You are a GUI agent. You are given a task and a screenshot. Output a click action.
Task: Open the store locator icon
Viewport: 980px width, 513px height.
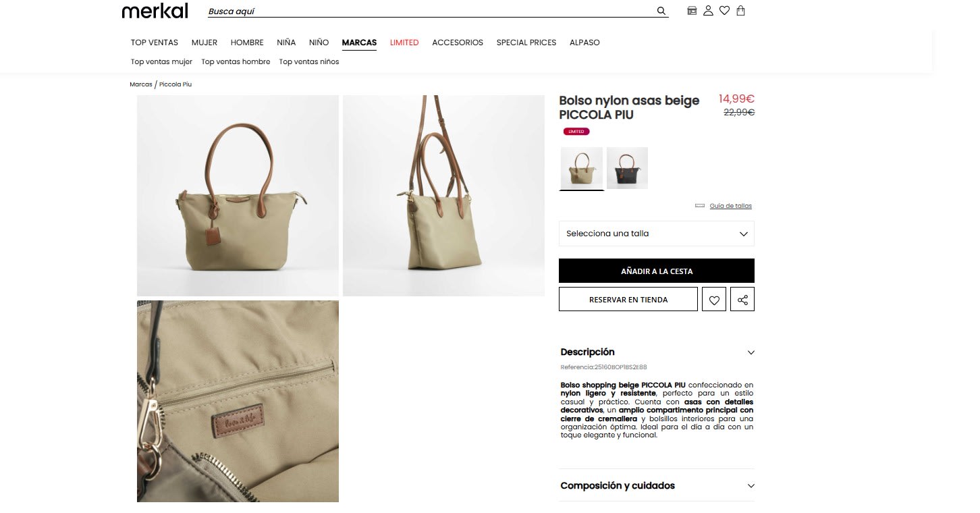click(692, 11)
